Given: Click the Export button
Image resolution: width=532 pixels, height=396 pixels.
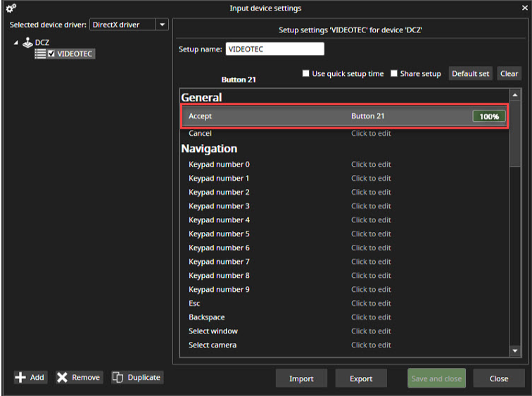Looking at the screenshot, I should [x=361, y=378].
